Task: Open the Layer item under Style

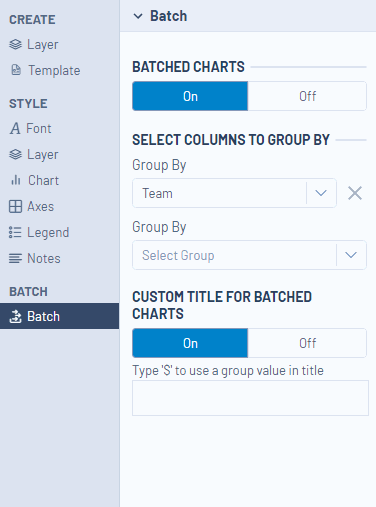Action: 34,154
